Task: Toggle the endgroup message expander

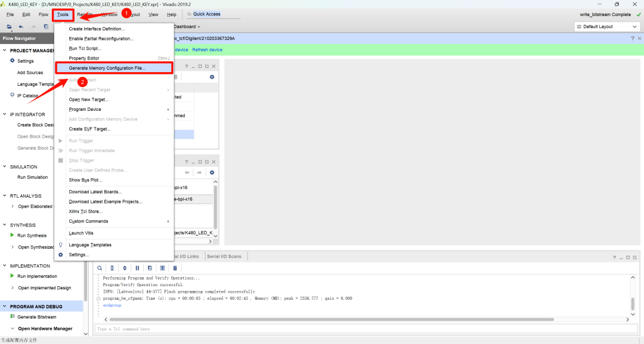Action: click(98, 298)
